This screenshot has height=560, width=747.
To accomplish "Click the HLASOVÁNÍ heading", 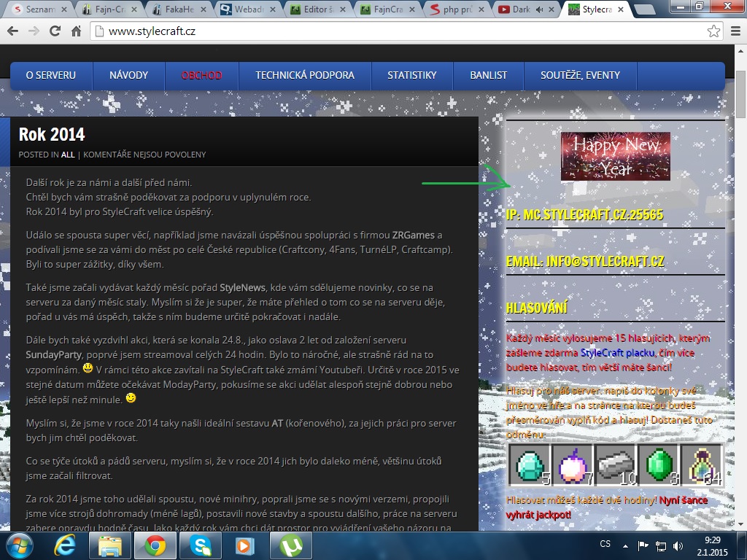I will [x=536, y=308].
